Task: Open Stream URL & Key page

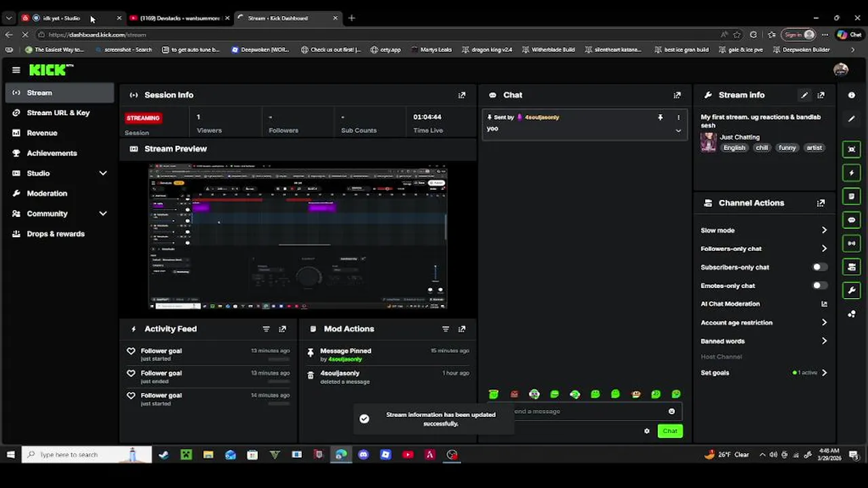Action: (x=60, y=113)
